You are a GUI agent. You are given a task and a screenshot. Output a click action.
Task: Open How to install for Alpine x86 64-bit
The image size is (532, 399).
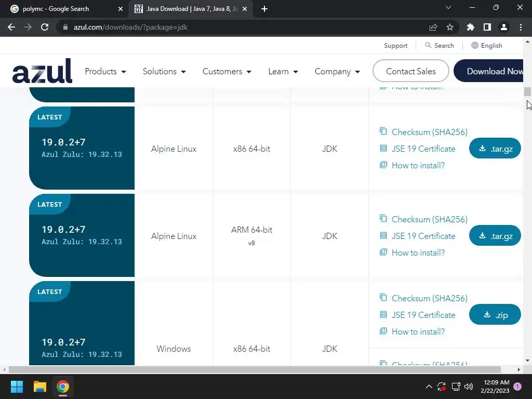418,165
